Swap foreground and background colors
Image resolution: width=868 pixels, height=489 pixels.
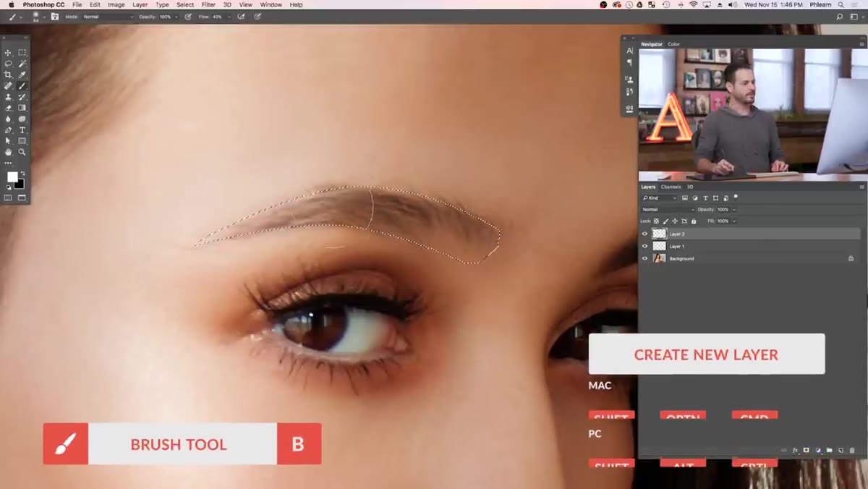(x=22, y=173)
